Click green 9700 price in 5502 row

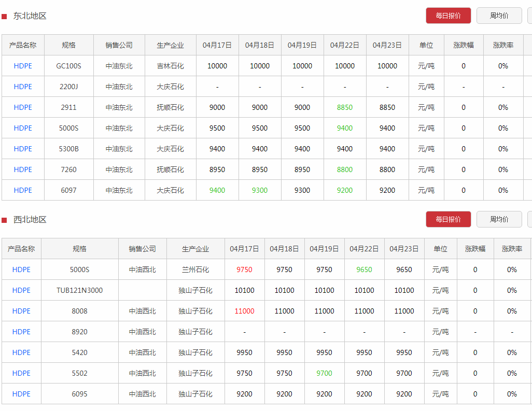click(325, 373)
